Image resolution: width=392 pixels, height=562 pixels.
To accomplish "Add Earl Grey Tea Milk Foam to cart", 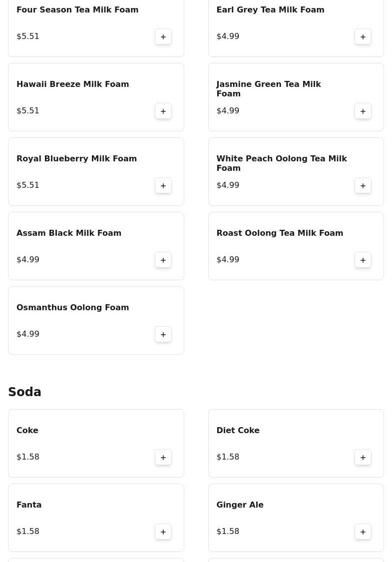I will coord(363,36).
